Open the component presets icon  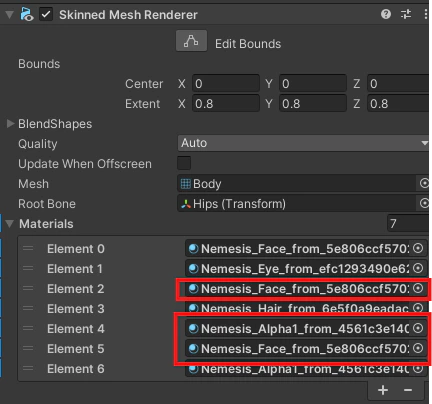[406, 14]
